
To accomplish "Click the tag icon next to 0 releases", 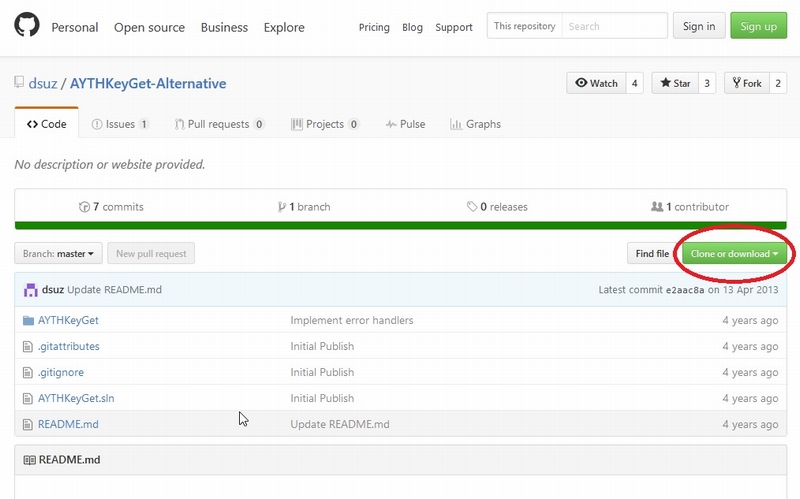I will (471, 207).
